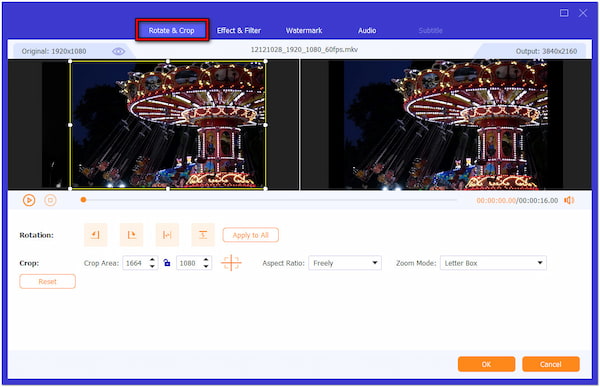Center the crop area with crosshair icon
Image resolution: width=600 pixels, height=387 pixels.
(231, 263)
